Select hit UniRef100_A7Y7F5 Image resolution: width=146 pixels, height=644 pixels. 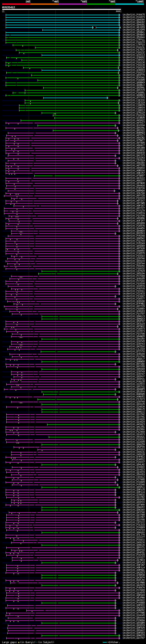134,98
